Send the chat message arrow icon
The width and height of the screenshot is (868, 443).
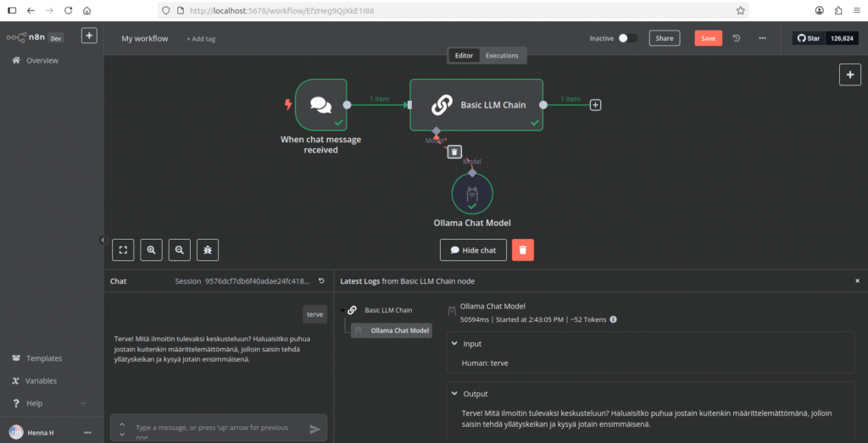point(315,429)
